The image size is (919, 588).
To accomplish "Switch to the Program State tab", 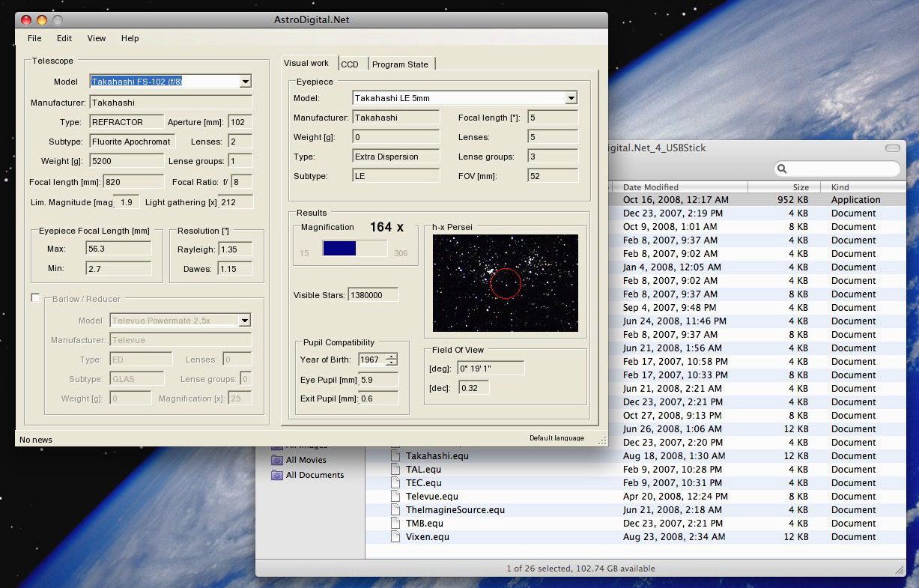I will point(401,64).
